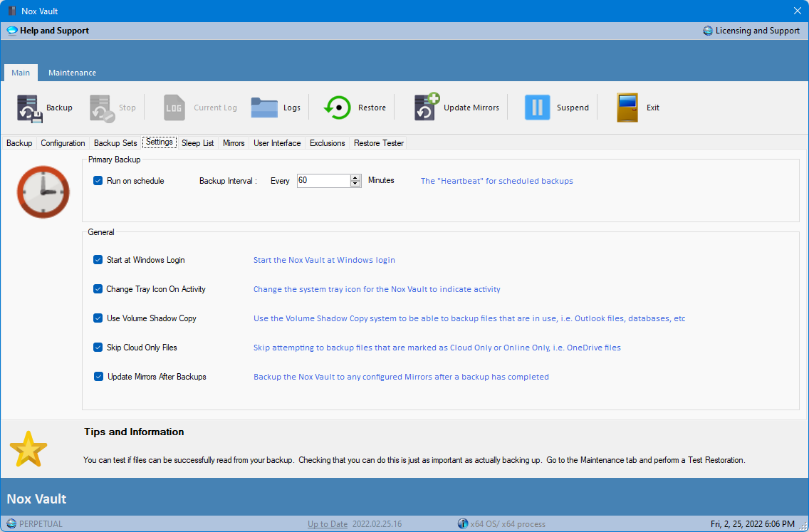Click the gold star tips icon

pos(28,449)
